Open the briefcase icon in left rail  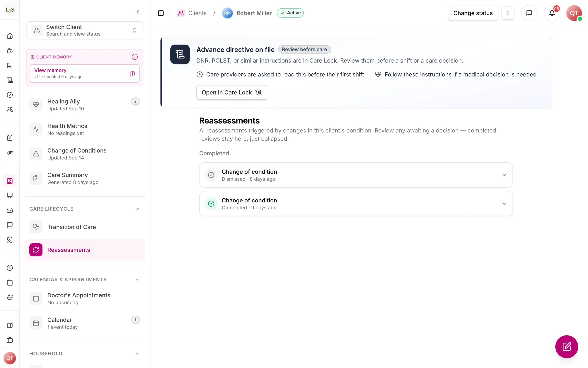coord(10,340)
